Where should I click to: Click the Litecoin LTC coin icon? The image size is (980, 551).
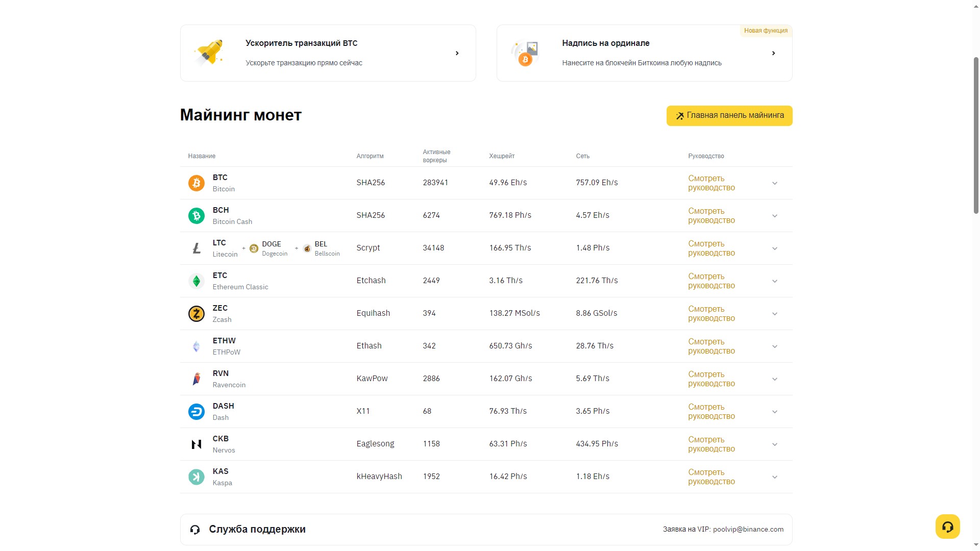click(x=197, y=248)
